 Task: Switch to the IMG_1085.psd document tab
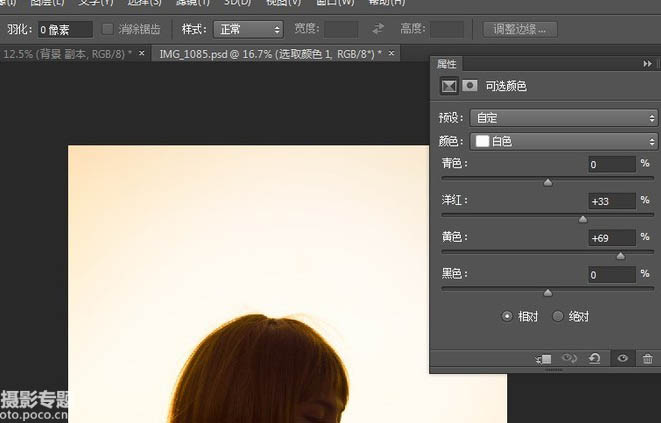[267, 52]
